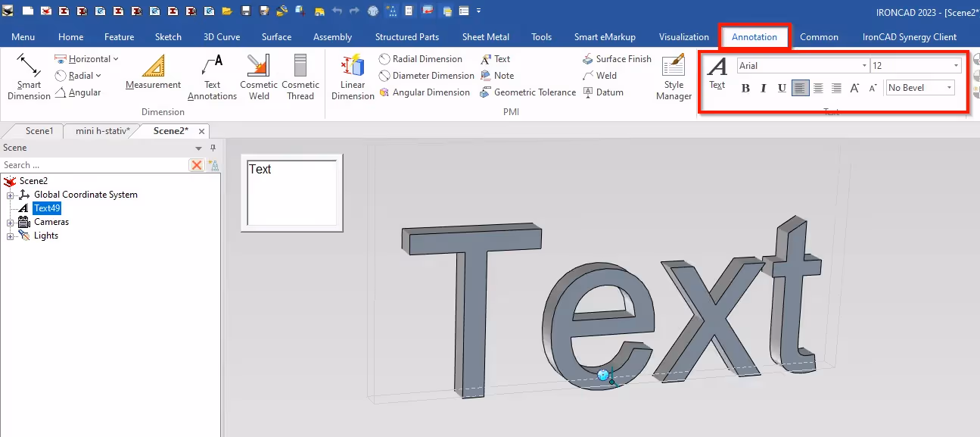This screenshot has height=437, width=980.
Task: Toggle italic text formatting
Action: (764, 88)
